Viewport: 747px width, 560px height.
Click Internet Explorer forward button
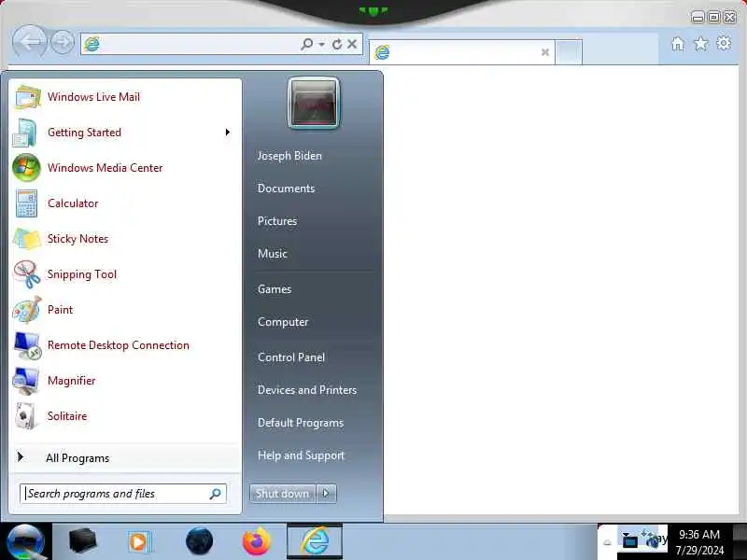[63, 42]
